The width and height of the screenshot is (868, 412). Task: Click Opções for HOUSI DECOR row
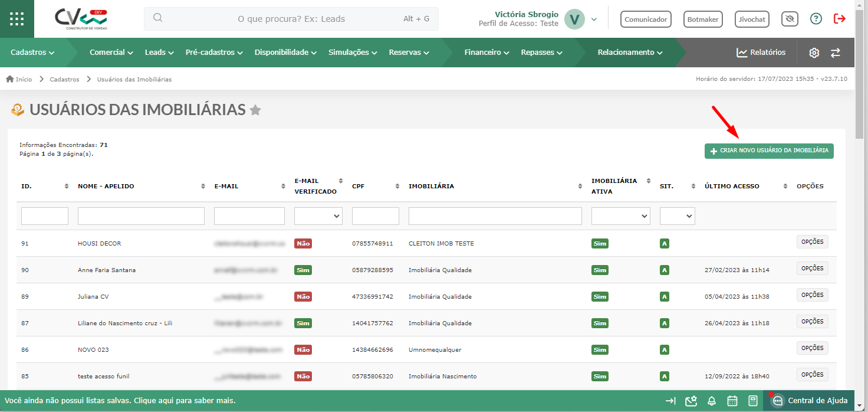(812, 241)
